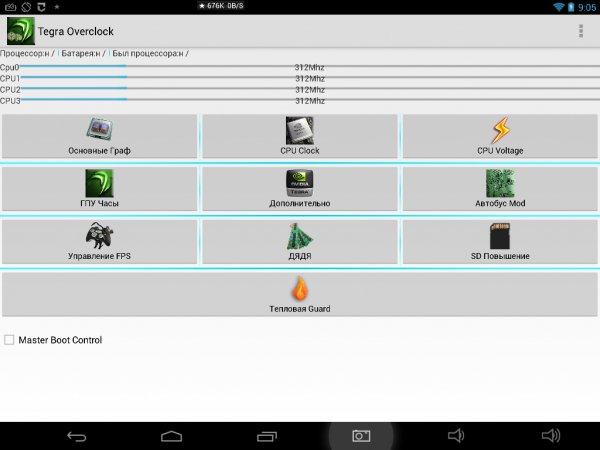Open ГПУ Часы tile
The image size is (600, 450).
99,189
